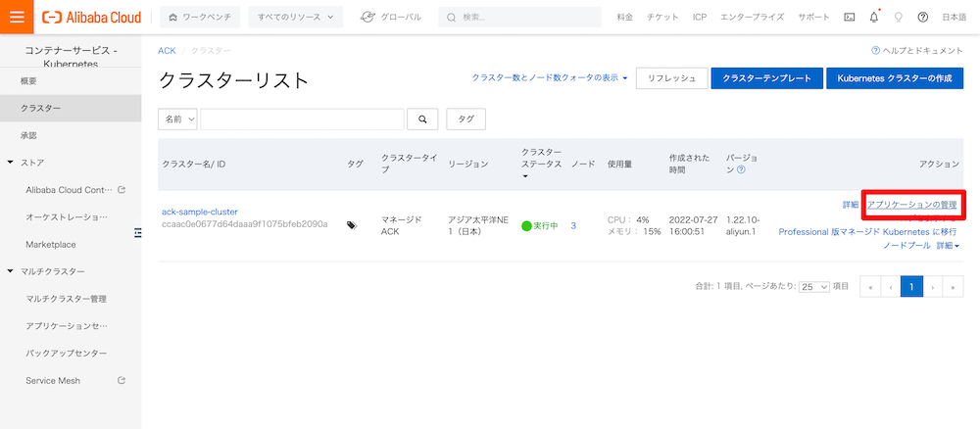This screenshot has height=429, width=980.
Task: Click the tag icon in ack-sample-cluster row
Action: point(351,225)
